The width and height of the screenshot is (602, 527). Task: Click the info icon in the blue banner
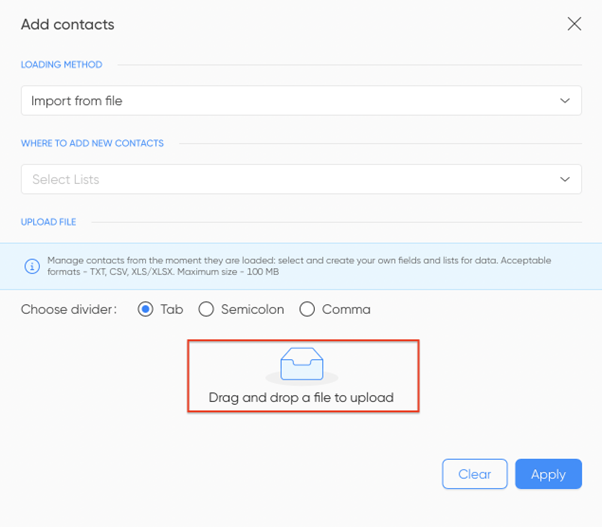coord(32,266)
